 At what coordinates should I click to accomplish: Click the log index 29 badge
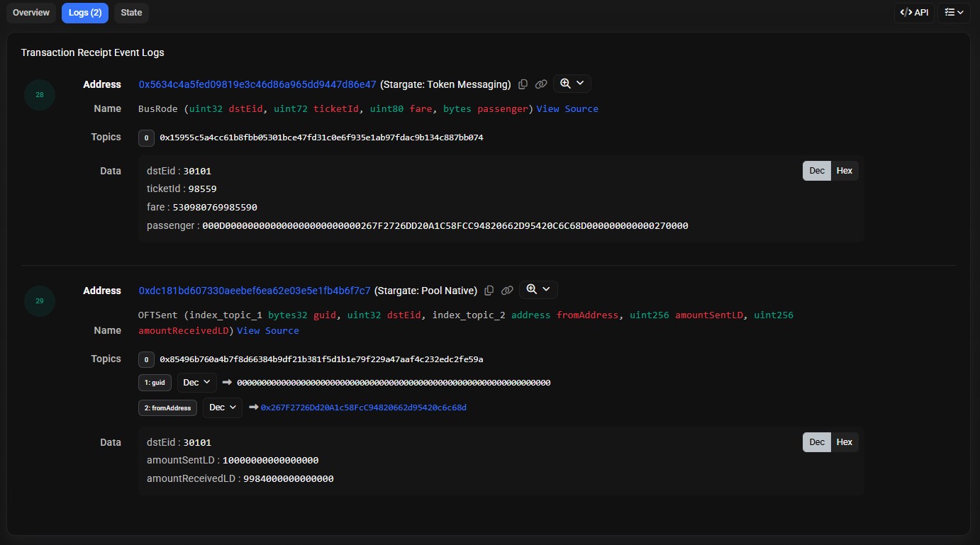click(x=40, y=301)
